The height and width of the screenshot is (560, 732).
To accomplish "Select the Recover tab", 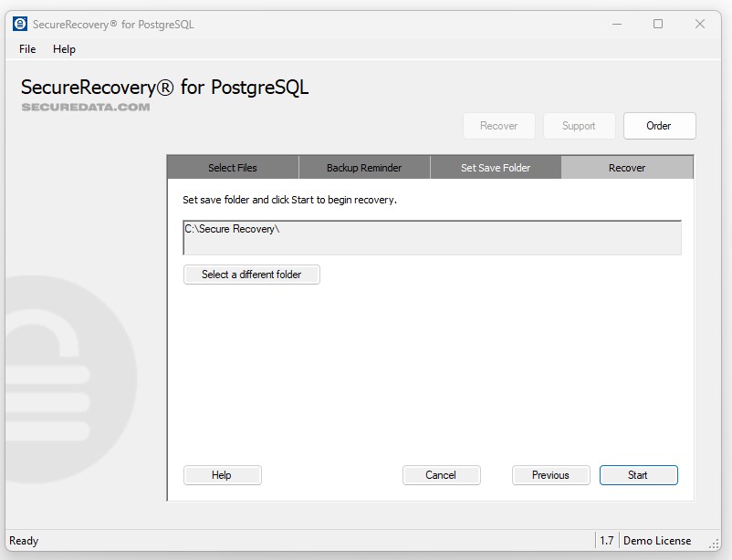I will coord(626,168).
